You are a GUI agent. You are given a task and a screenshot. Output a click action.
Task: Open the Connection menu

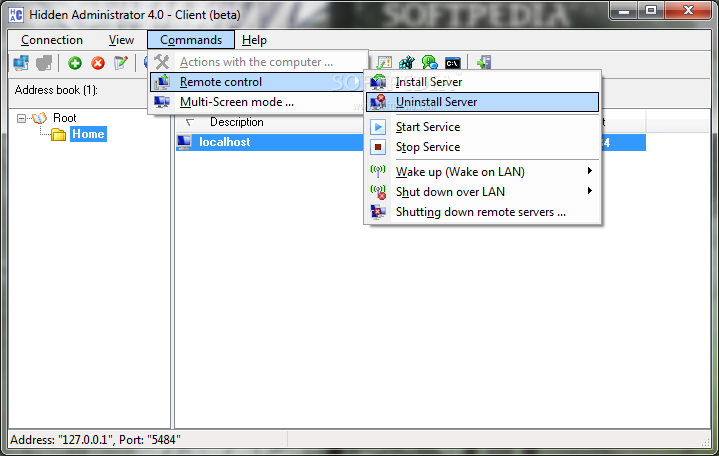pos(52,40)
